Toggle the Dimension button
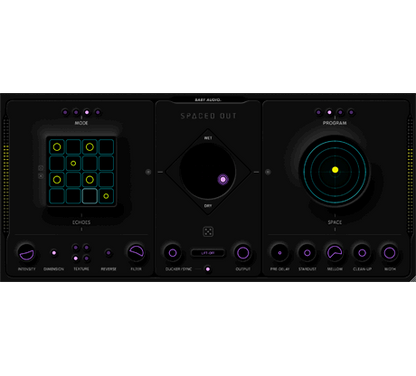416x376 pixels. (x=54, y=253)
